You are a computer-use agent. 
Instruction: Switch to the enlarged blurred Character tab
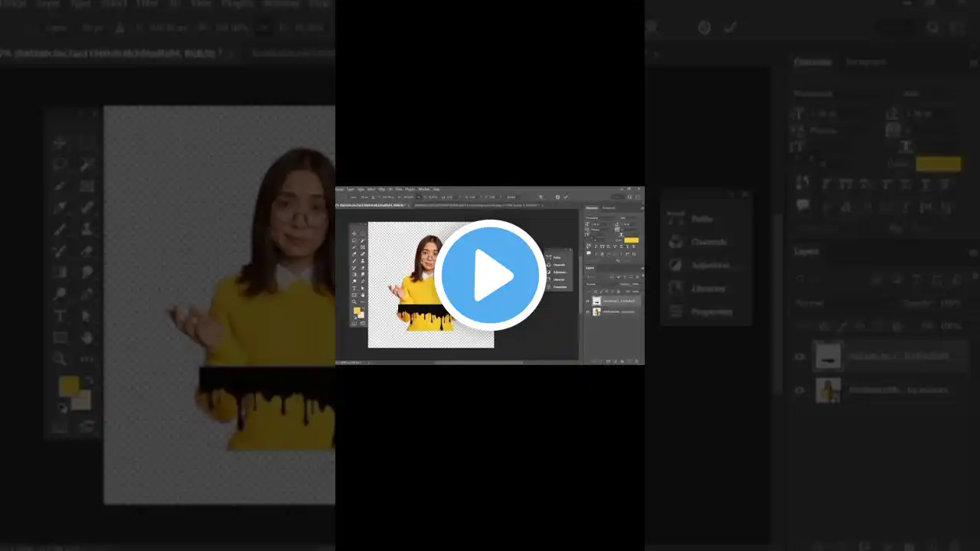(x=813, y=62)
